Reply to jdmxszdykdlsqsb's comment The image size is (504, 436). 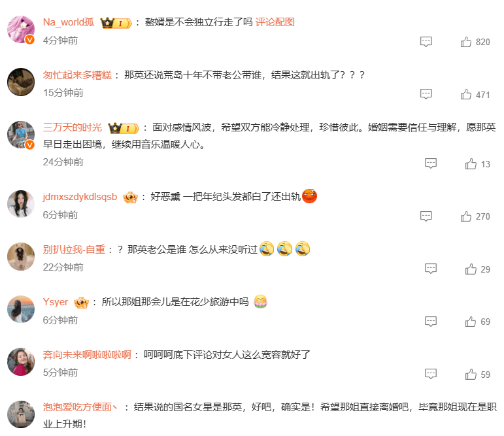click(x=426, y=216)
